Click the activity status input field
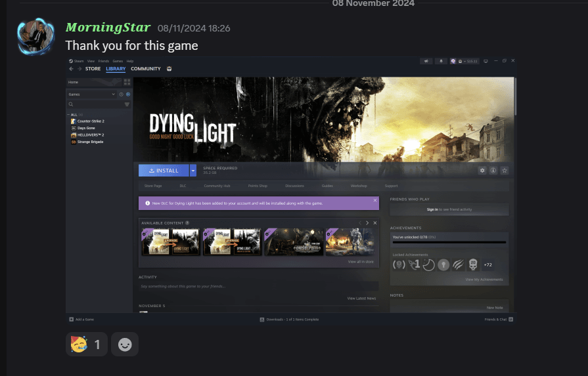Viewport: 588px width, 376px height. (x=258, y=287)
